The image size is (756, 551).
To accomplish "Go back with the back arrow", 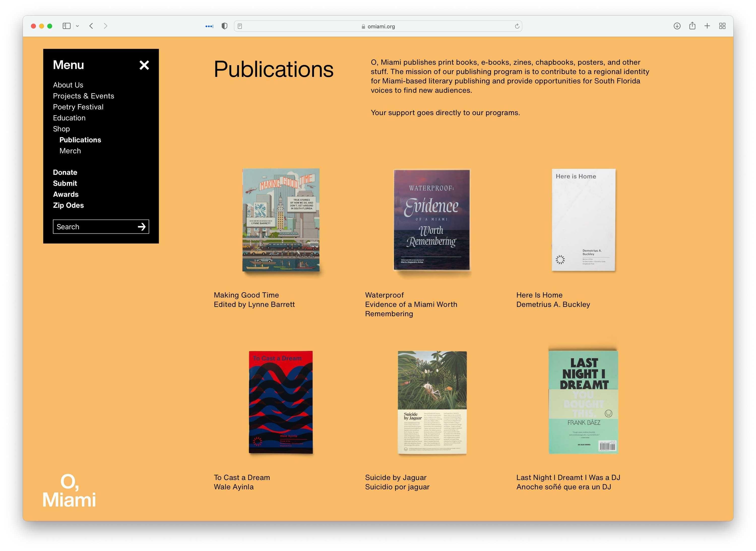I will [x=91, y=26].
